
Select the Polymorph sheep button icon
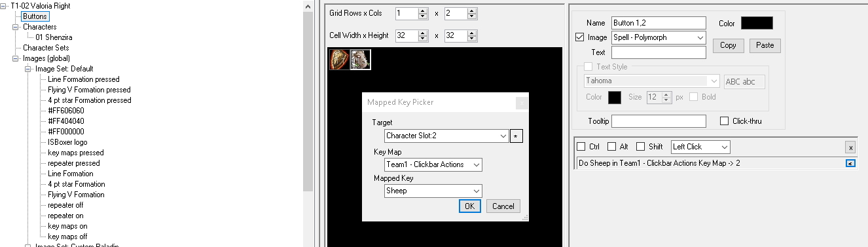(x=361, y=60)
